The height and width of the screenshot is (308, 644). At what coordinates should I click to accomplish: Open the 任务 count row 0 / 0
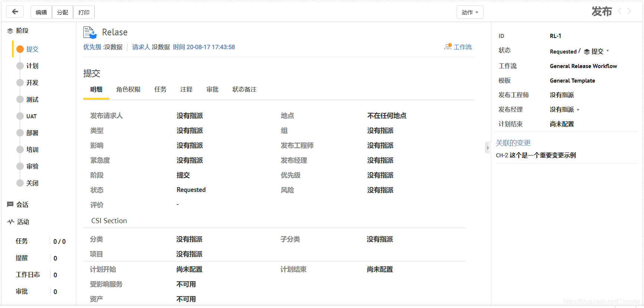(x=41, y=241)
